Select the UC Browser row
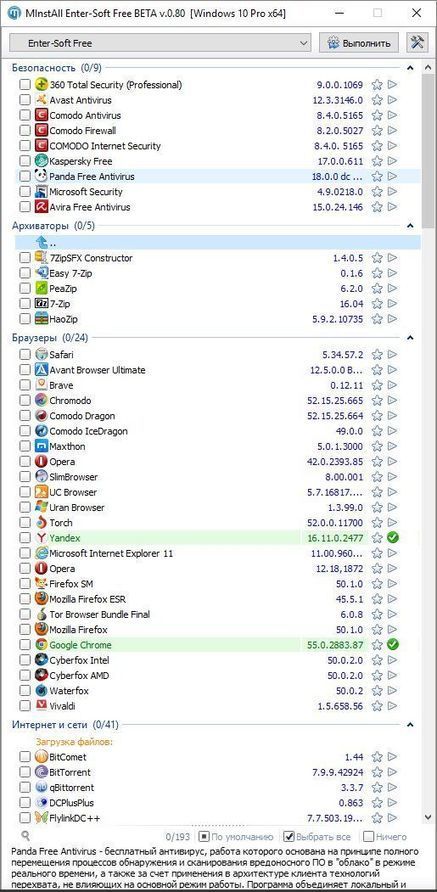437x892 pixels. 218,492
